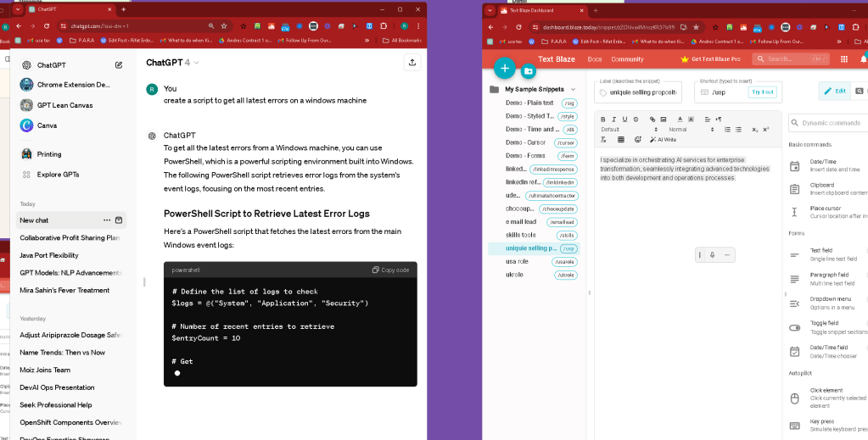Select the Demo - Plain text snippet
Image resolution: width=868 pixels, height=440 pixels.
click(x=534, y=103)
